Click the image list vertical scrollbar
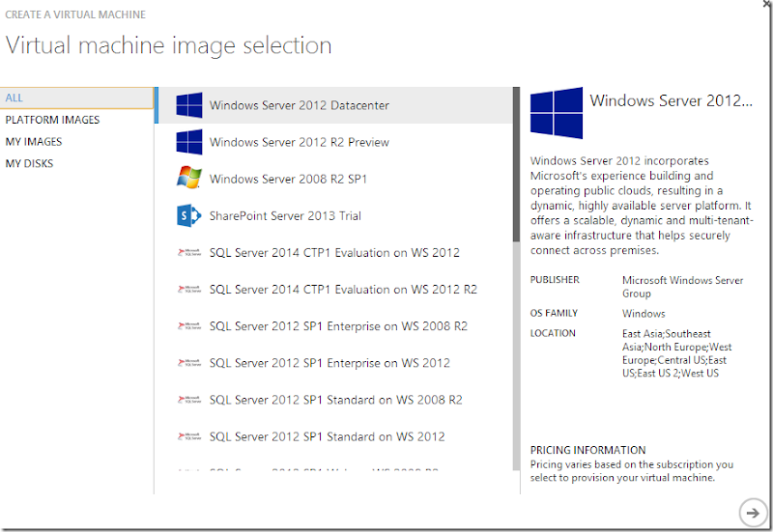 pyautogui.click(x=516, y=164)
